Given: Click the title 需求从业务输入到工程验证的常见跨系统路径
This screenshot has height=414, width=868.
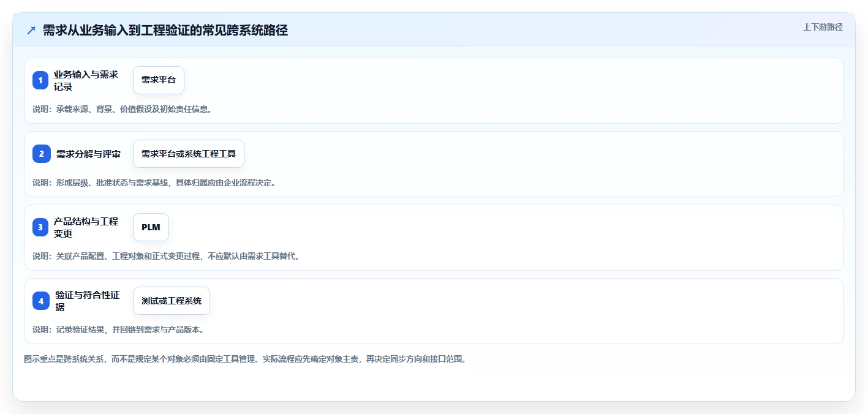Looking at the screenshot, I should tap(165, 30).
